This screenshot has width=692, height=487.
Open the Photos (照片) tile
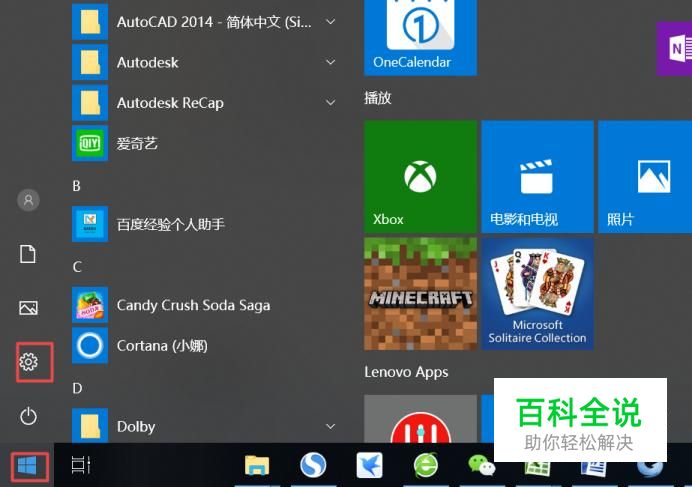[645, 177]
